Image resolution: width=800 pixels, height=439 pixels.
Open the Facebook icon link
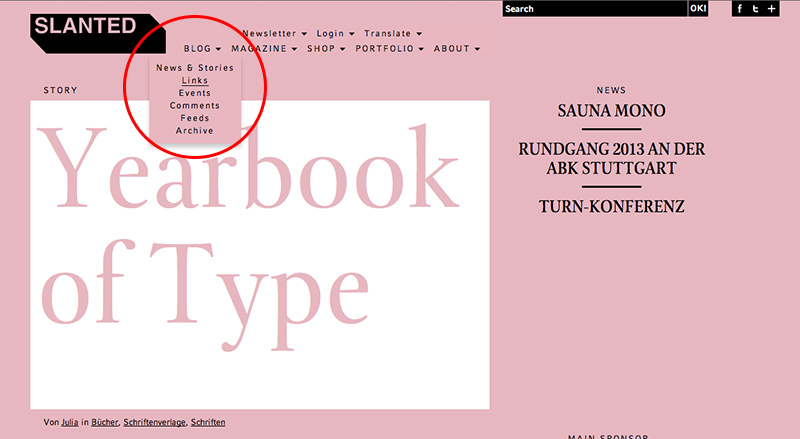[739, 9]
